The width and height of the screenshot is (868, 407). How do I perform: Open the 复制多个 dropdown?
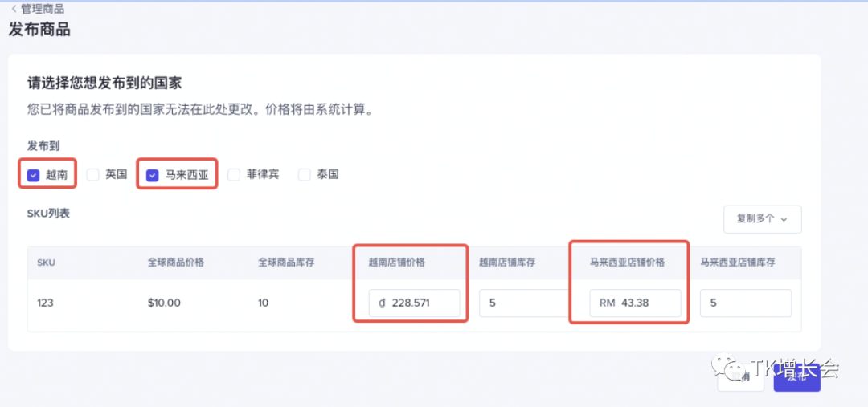762,218
